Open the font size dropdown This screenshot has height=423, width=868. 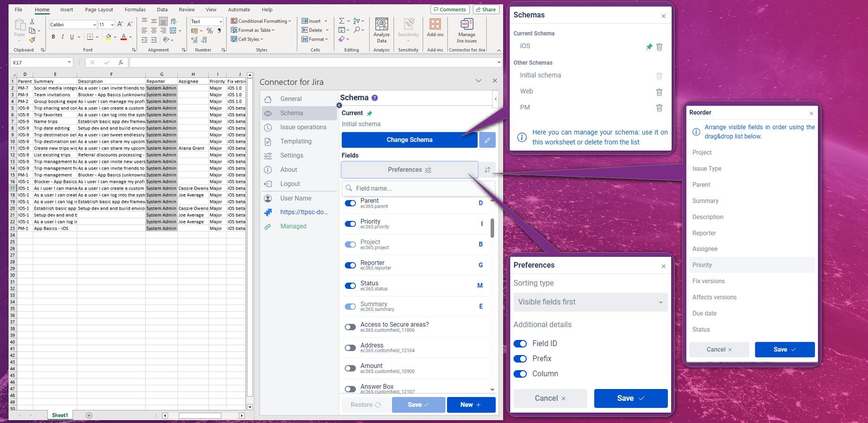[112, 25]
